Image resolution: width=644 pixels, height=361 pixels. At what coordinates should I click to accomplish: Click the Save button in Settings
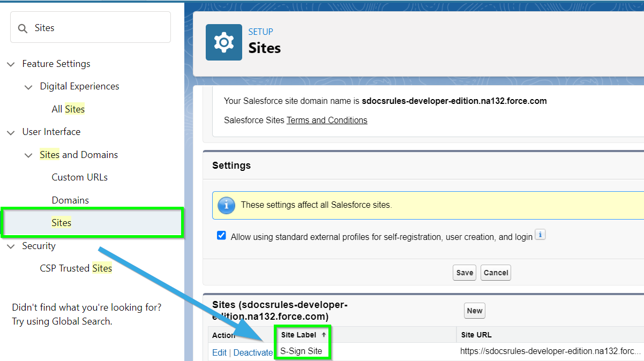click(465, 273)
